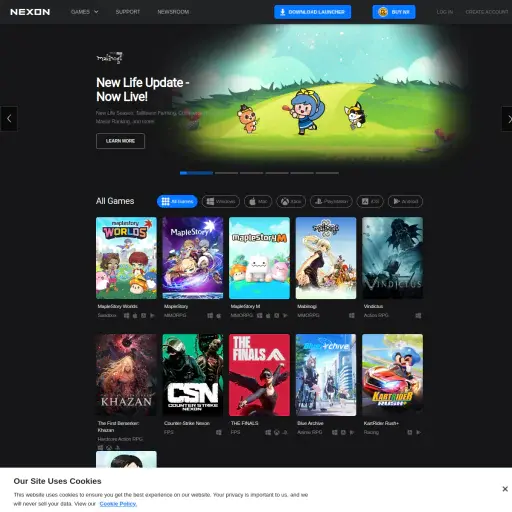Click the Apple icon under MapleStory

pyautogui.click(x=219, y=315)
